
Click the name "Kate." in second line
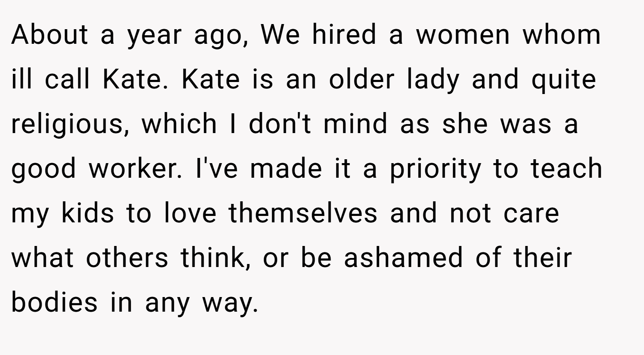136,79
